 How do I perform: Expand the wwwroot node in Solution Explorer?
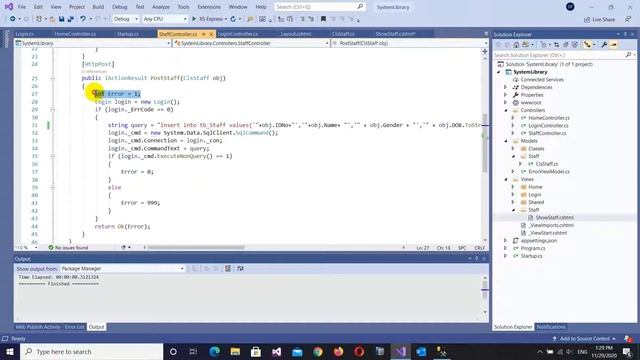point(505,102)
